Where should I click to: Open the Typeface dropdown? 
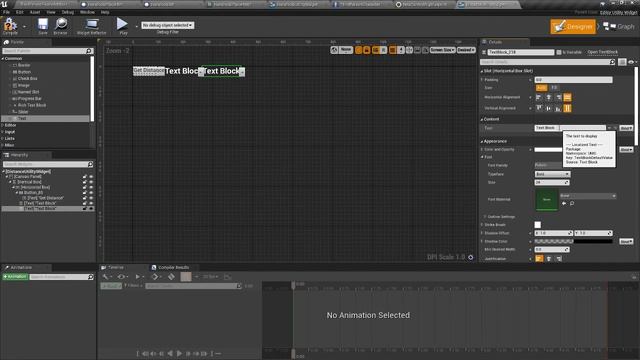click(x=552, y=174)
